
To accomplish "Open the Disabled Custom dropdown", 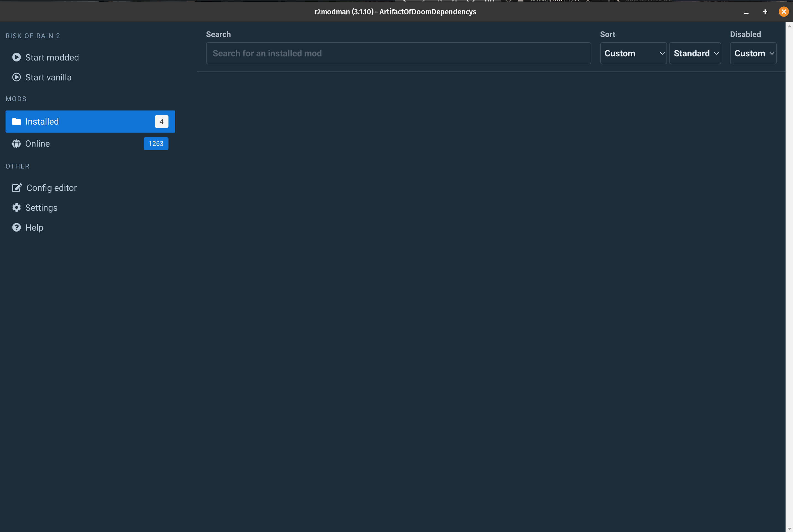I will [753, 53].
